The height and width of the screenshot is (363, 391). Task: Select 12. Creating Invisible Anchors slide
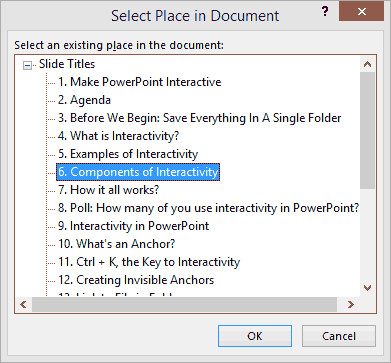tap(136, 280)
